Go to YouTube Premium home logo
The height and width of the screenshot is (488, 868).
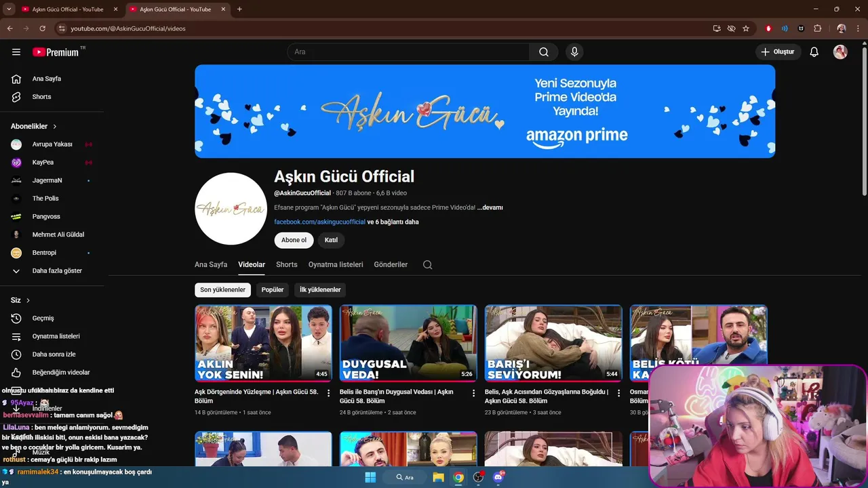pos(56,52)
